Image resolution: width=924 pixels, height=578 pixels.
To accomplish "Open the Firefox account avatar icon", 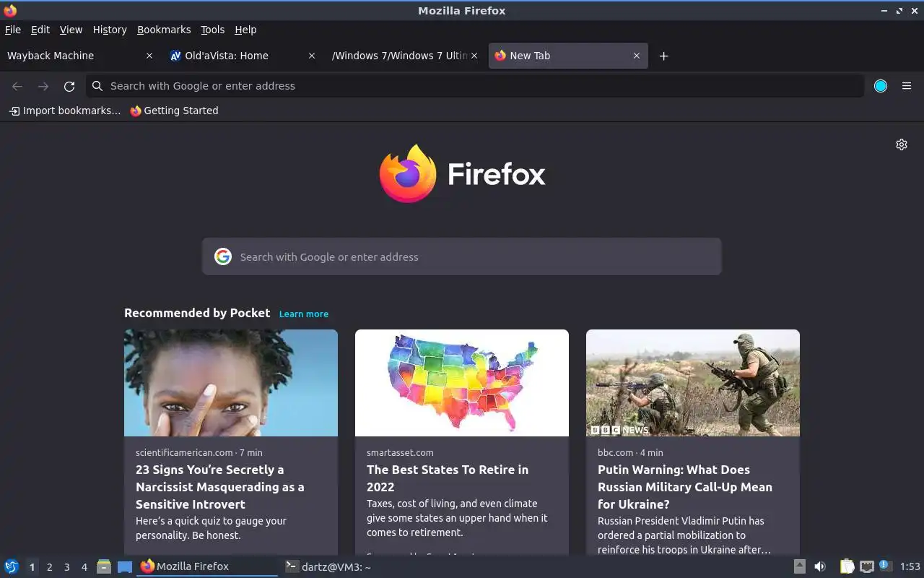I will point(881,86).
